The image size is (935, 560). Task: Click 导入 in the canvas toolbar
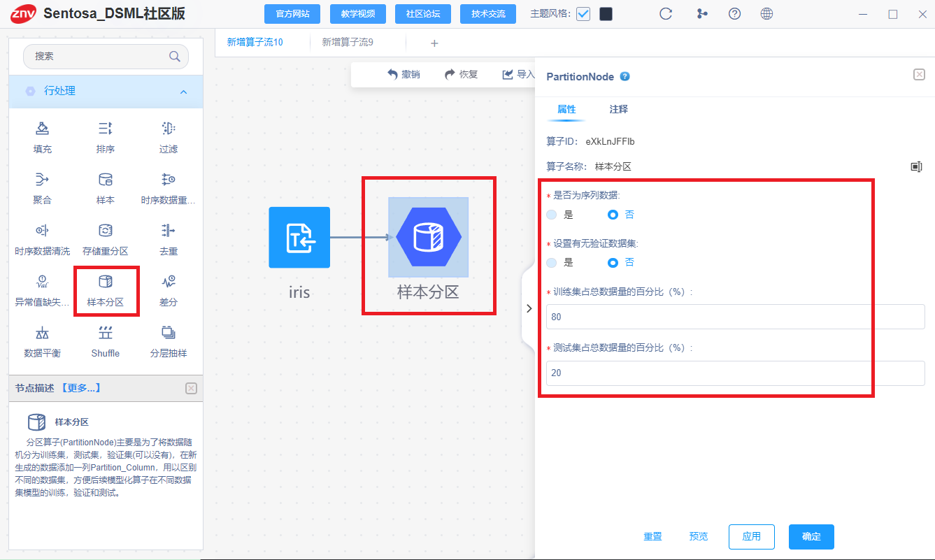click(x=518, y=75)
